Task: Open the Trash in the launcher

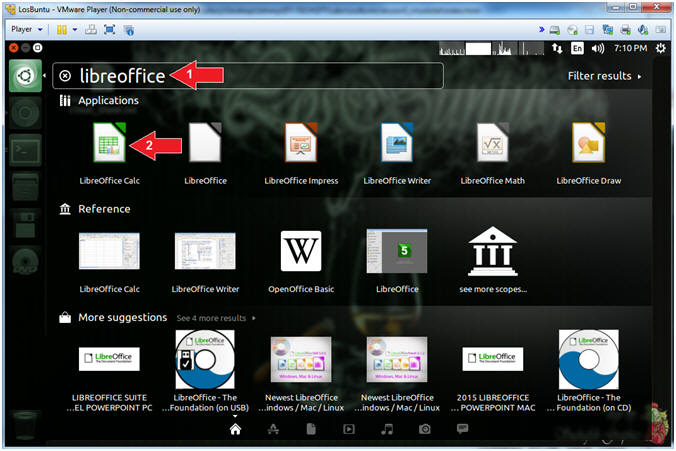Action: coord(25,425)
